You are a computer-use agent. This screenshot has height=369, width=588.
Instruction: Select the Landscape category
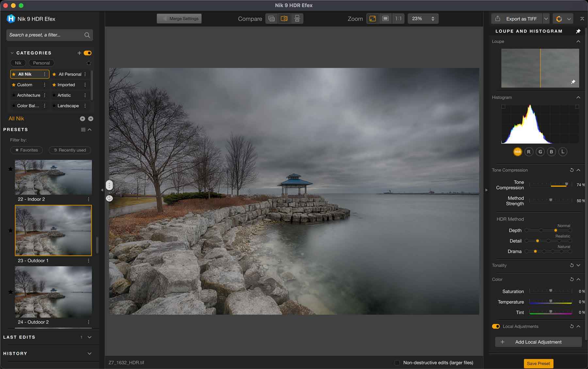pyautogui.click(x=68, y=106)
